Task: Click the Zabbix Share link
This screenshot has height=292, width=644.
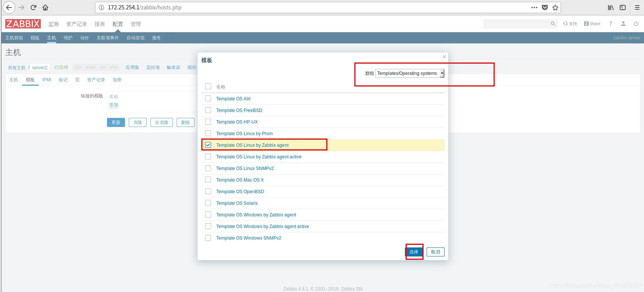Action: 592,24
